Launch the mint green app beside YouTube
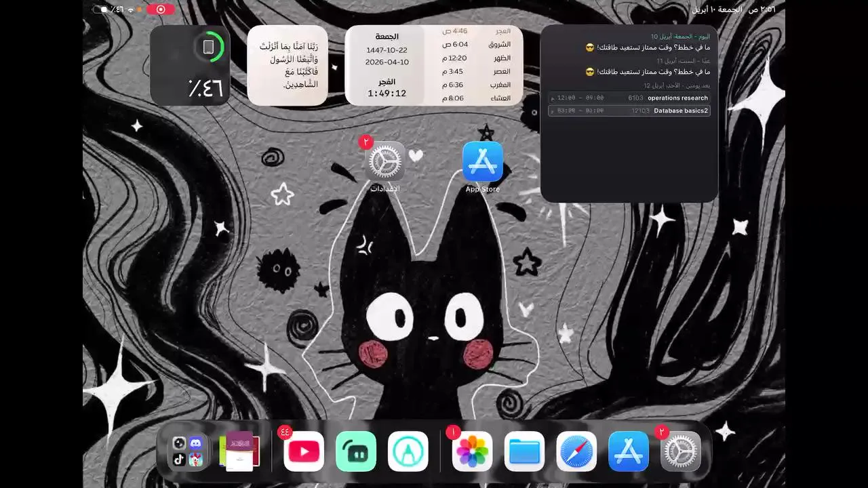Screen dimensions: 868x488 [356, 451]
